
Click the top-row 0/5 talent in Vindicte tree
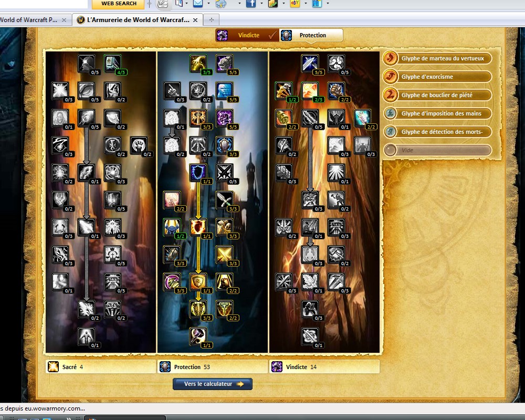336,64
